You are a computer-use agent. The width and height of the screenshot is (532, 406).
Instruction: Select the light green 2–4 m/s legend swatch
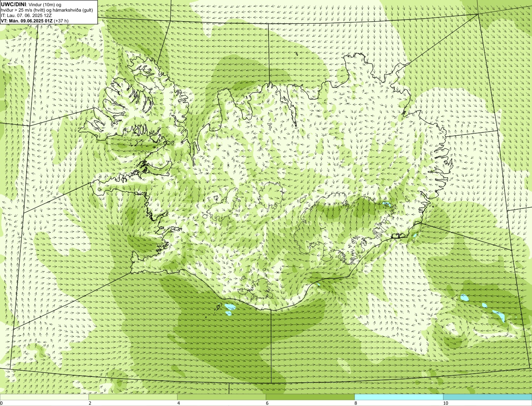point(133,397)
